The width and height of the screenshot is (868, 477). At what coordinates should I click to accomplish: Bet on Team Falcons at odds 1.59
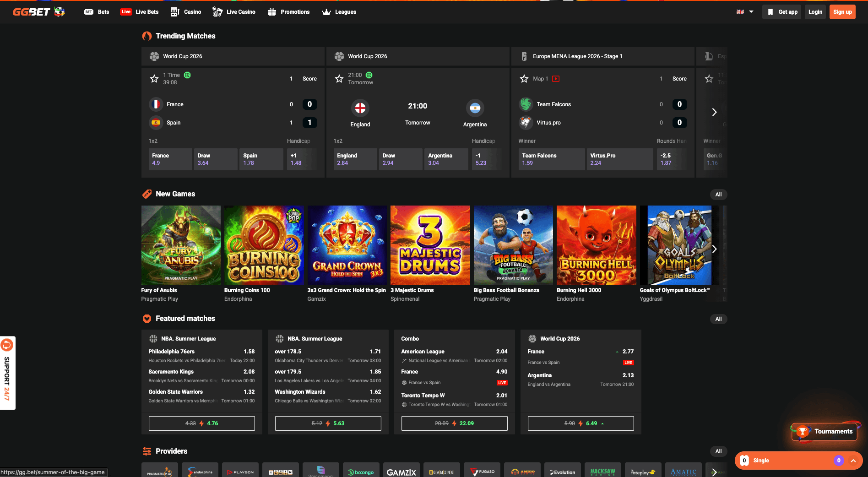552,159
